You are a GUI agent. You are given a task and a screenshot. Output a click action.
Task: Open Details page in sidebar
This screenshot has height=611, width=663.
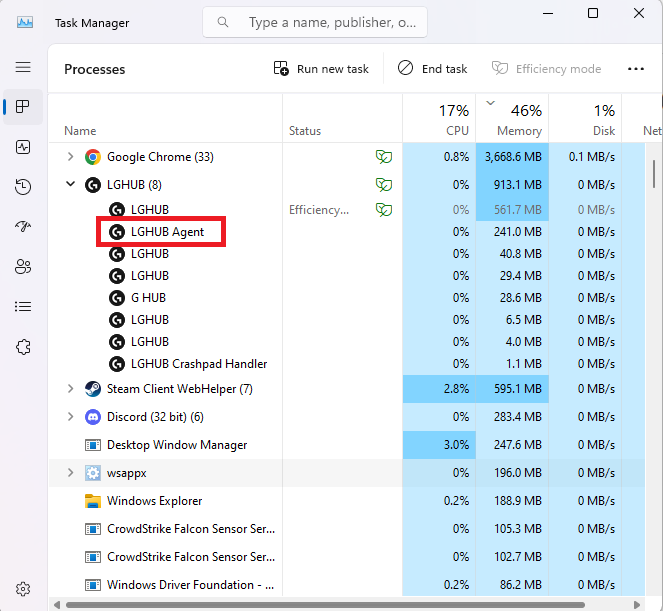23,307
